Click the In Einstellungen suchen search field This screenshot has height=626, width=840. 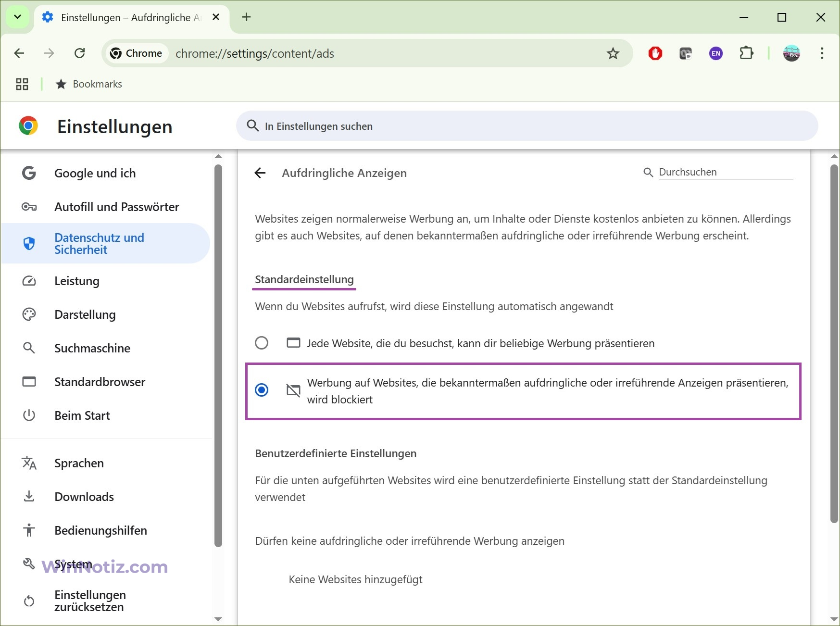(527, 126)
